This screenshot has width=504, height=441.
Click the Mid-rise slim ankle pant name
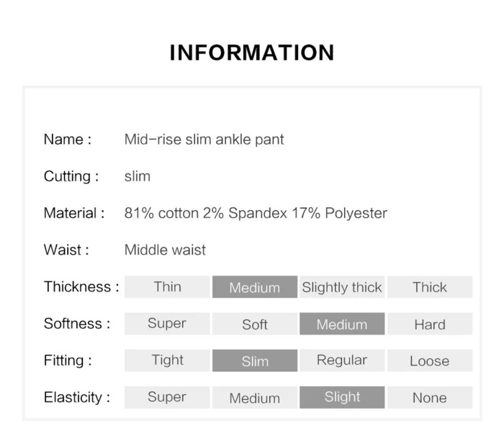click(x=204, y=140)
